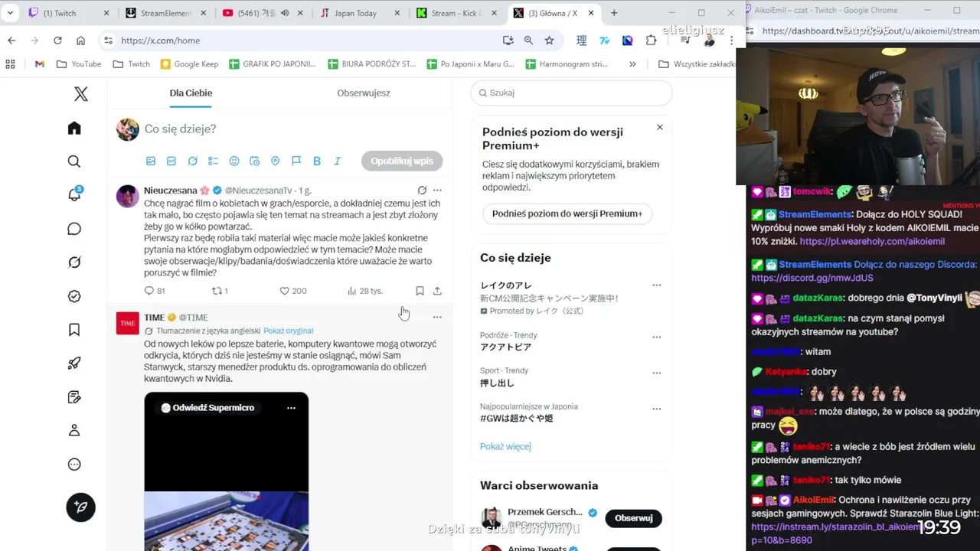Screen dimensions: 980x551
Task: Mute the YouTube tab via speaker icon
Action: pyautogui.click(x=284, y=13)
